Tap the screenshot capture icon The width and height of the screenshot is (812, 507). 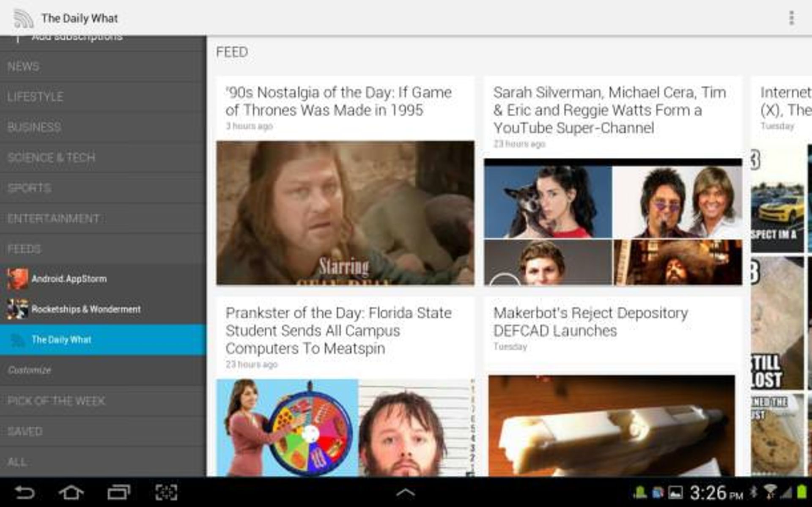166,492
